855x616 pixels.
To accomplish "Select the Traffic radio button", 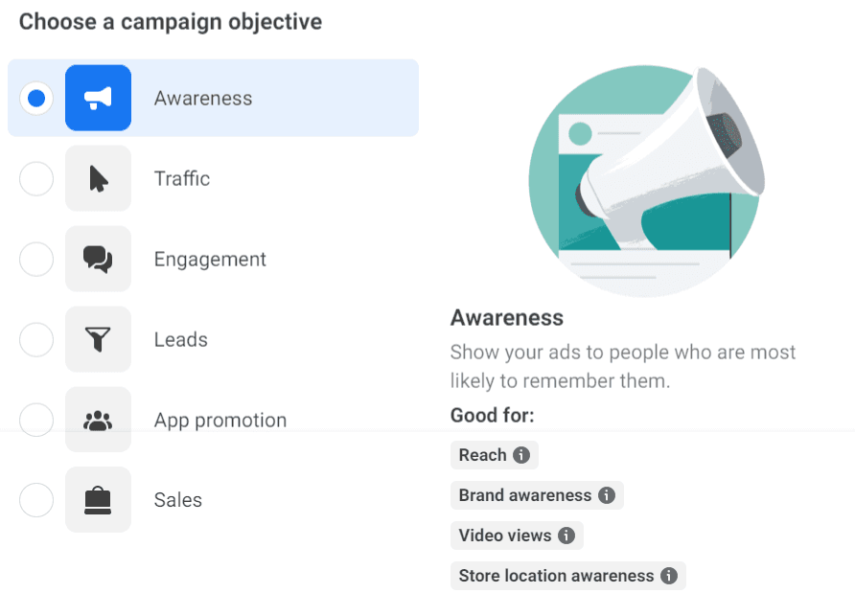I will [36, 178].
